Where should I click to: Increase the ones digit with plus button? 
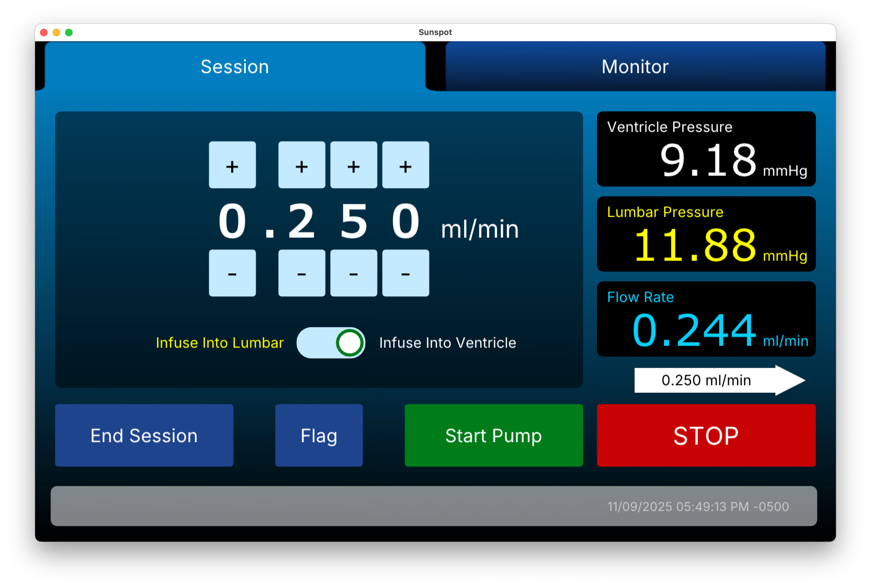(x=232, y=165)
